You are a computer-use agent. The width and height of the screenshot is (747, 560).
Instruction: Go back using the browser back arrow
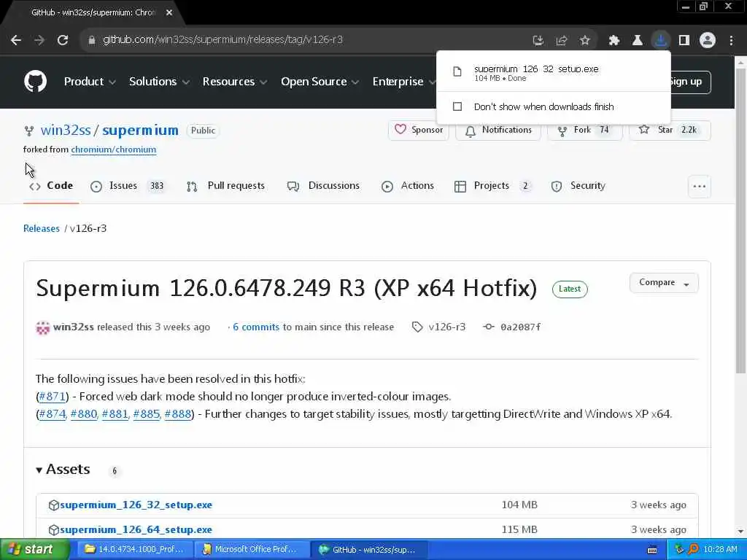(x=16, y=40)
